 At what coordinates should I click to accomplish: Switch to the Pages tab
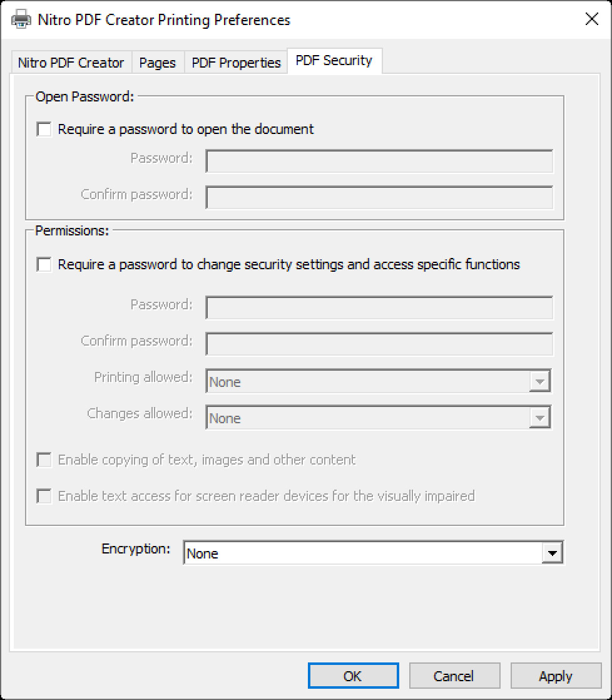pos(158,63)
